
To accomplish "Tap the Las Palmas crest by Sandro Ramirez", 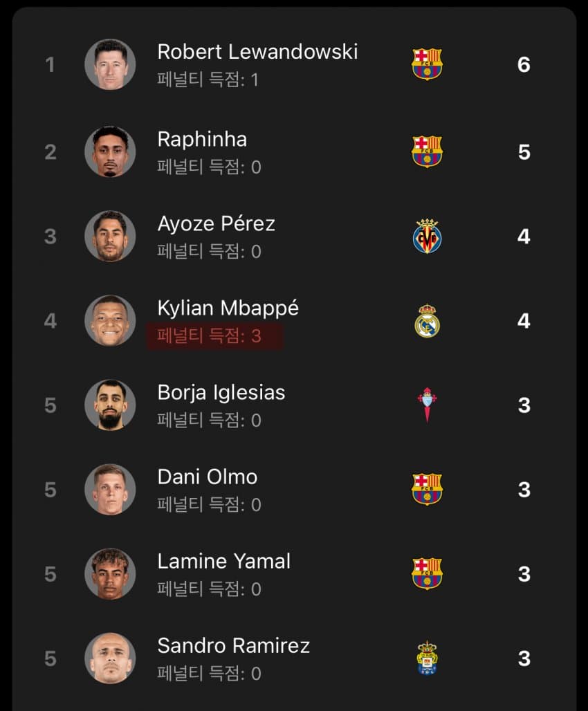I will 427,658.
